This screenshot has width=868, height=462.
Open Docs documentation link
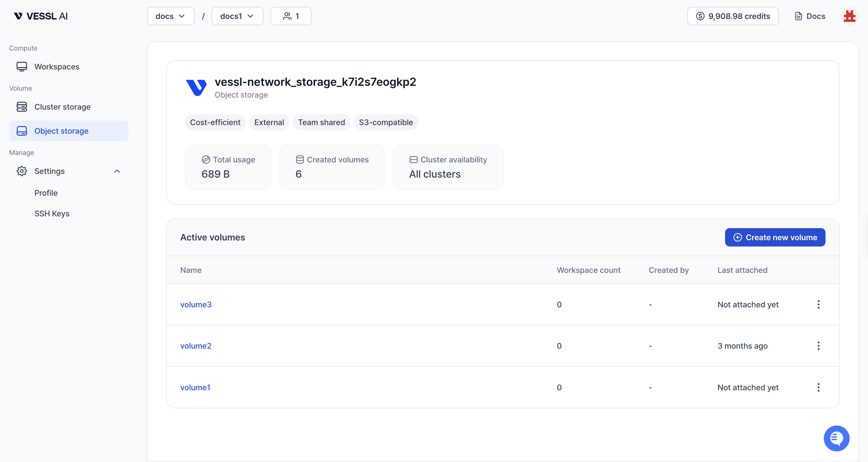pyautogui.click(x=810, y=16)
